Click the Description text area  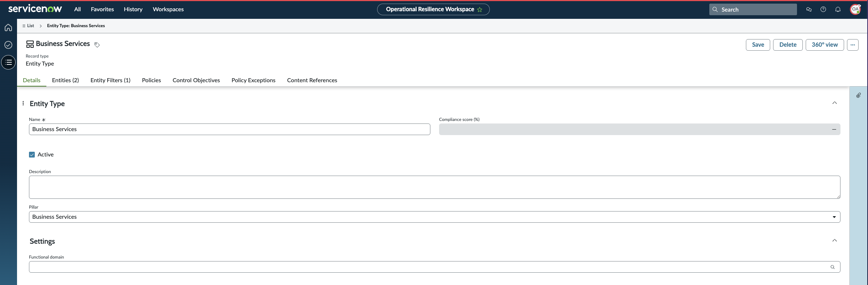[x=435, y=187]
